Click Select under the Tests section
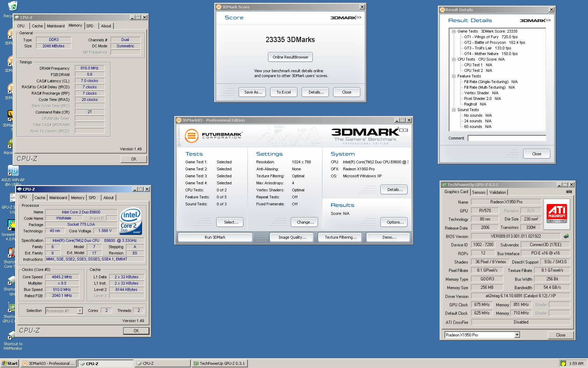Image resolution: width=588 pixels, height=368 pixels. tap(230, 222)
